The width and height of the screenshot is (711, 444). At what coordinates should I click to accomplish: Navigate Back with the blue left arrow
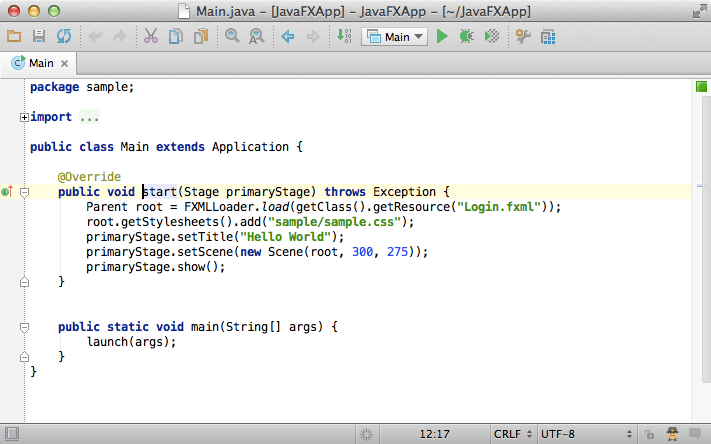pos(287,36)
